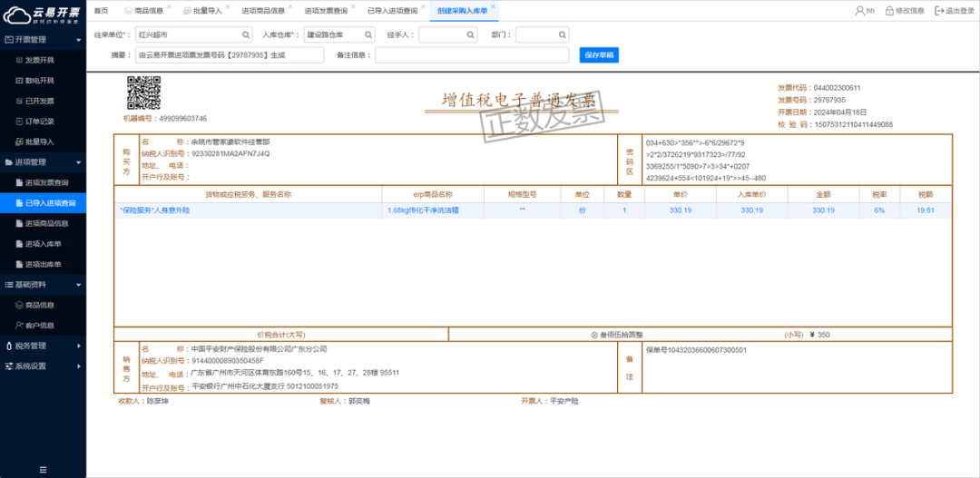Click the magnifier icon in 部门 field
Screen dimensions: 980x478
tap(562, 34)
